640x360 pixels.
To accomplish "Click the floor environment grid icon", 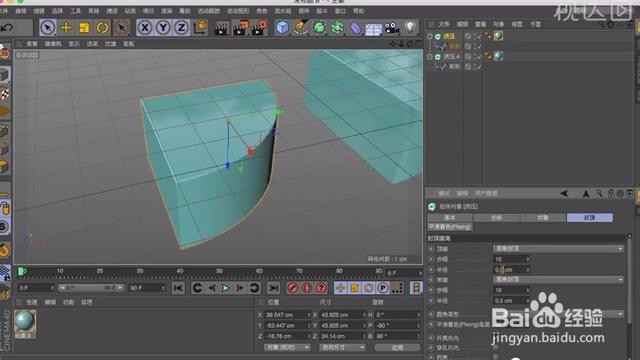I will (373, 29).
